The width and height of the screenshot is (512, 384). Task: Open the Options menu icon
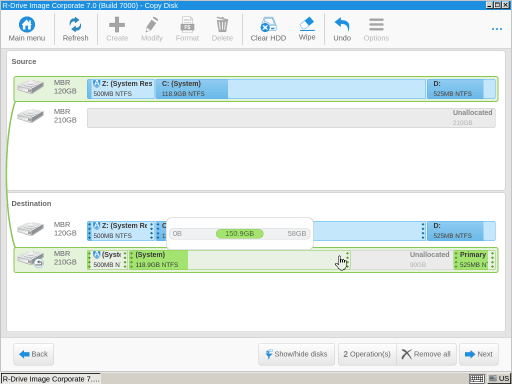[376, 29]
